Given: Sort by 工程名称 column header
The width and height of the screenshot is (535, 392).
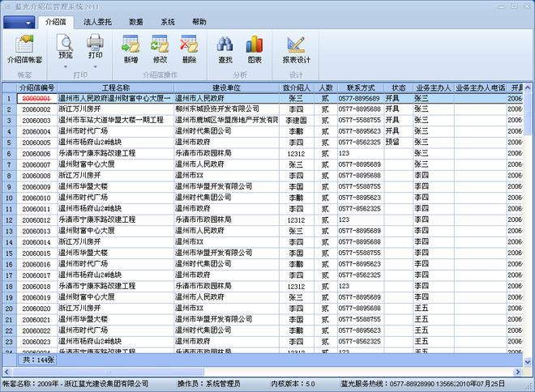Looking at the screenshot, I should (116, 87).
